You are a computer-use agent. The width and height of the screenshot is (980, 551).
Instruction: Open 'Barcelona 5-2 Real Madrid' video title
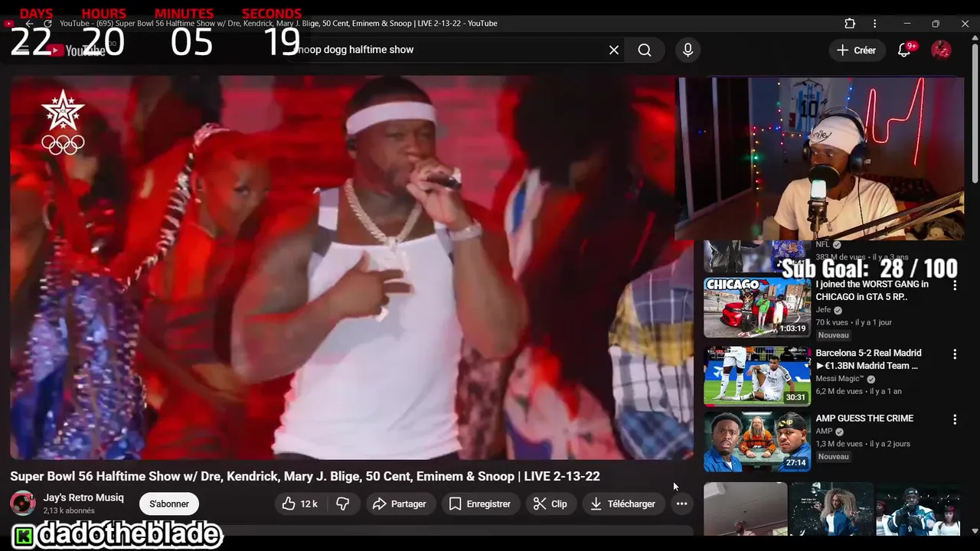click(x=868, y=359)
